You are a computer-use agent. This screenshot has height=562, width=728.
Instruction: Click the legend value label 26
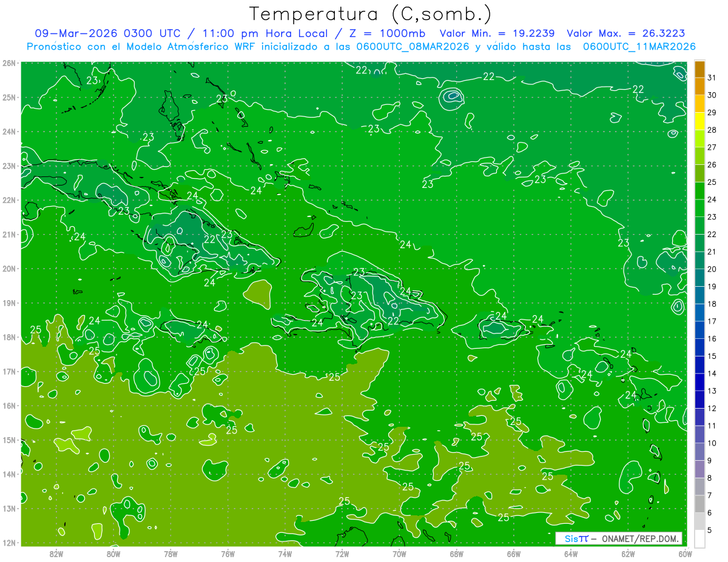click(x=712, y=165)
